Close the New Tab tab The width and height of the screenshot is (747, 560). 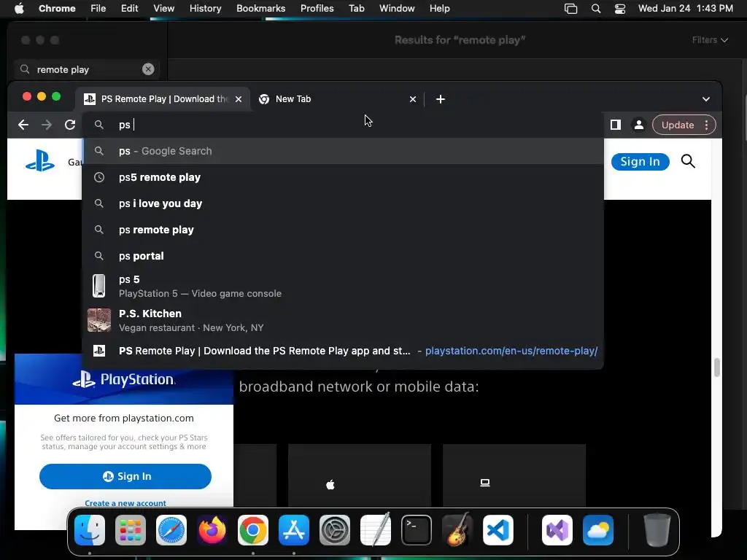click(413, 99)
